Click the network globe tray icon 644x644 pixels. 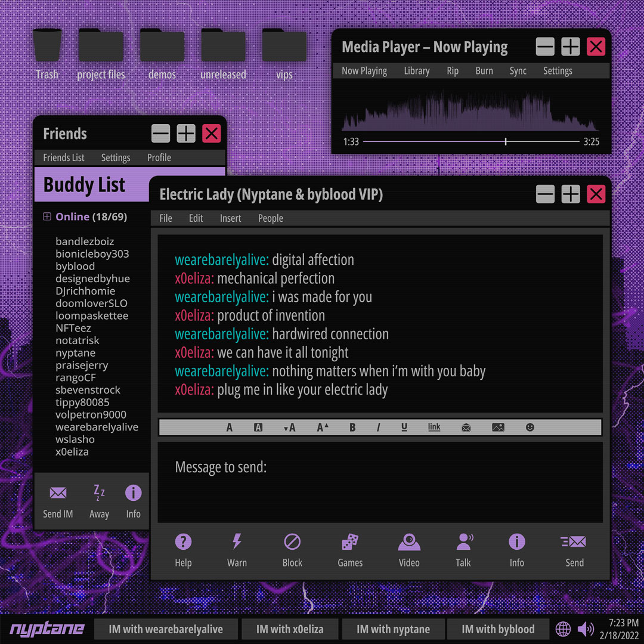[563, 629]
